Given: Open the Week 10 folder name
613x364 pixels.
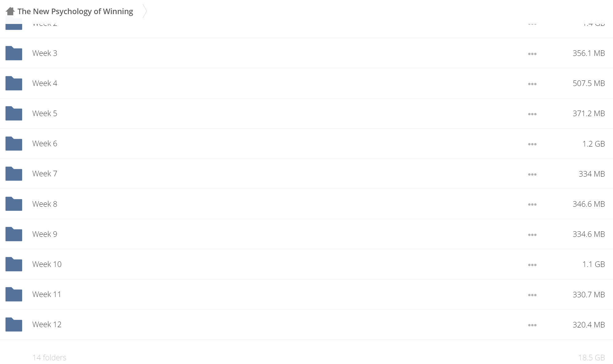Looking at the screenshot, I should 47,264.
